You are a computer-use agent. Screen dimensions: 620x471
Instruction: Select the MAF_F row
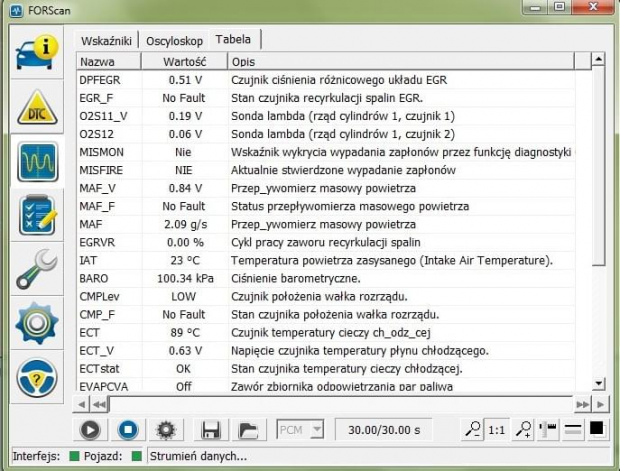326,206
